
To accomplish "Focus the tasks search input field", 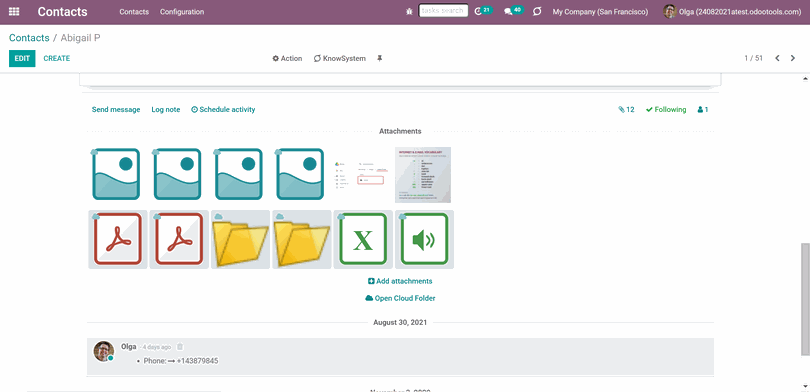I will tap(443, 11).
